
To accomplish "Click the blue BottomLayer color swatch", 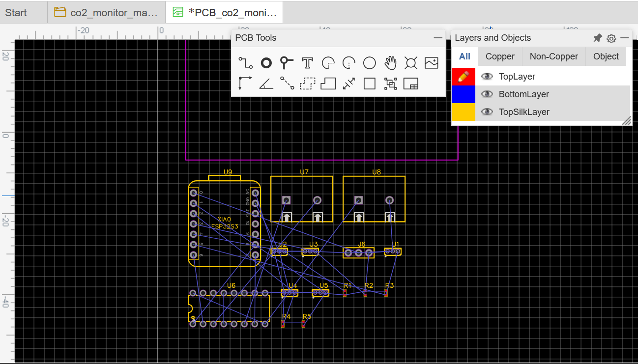I will [464, 94].
